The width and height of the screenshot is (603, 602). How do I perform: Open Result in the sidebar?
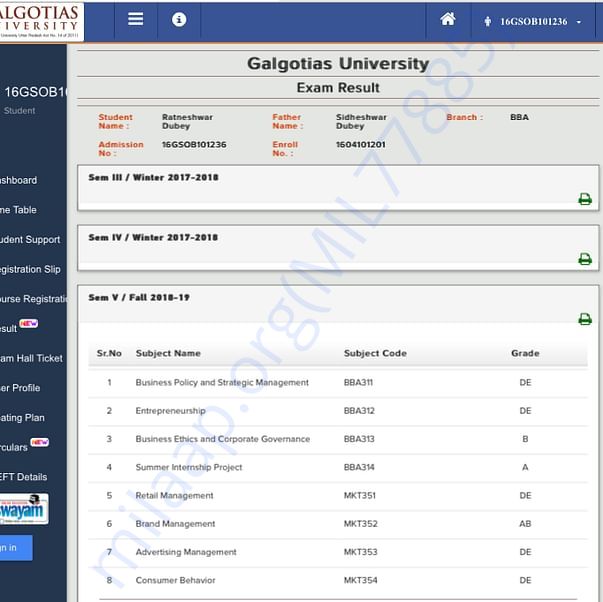tap(8, 329)
